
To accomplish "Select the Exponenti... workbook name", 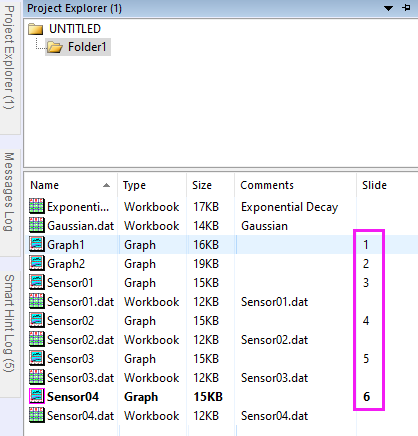I will click(78, 207).
